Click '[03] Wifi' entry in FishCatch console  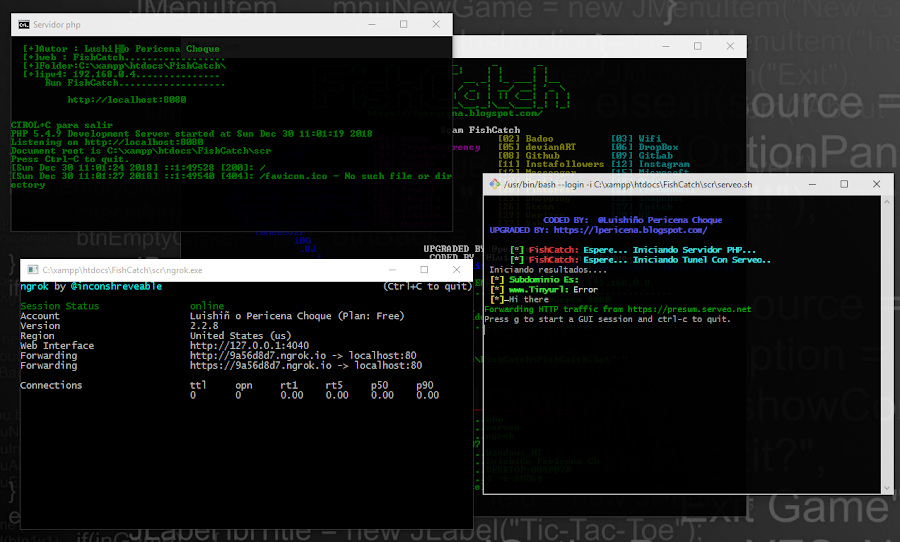pyautogui.click(x=636, y=138)
